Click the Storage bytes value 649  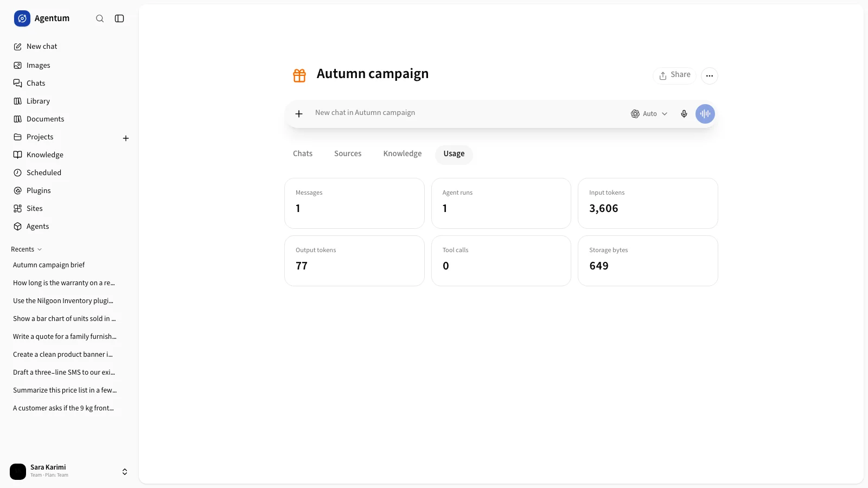(x=599, y=266)
